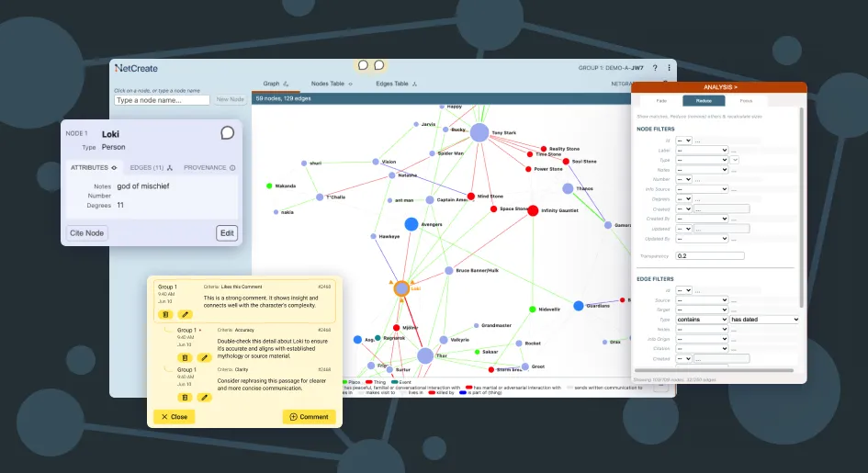Open node filter Id operator dropdown
Screen dimensions: 868x473
tap(683, 141)
